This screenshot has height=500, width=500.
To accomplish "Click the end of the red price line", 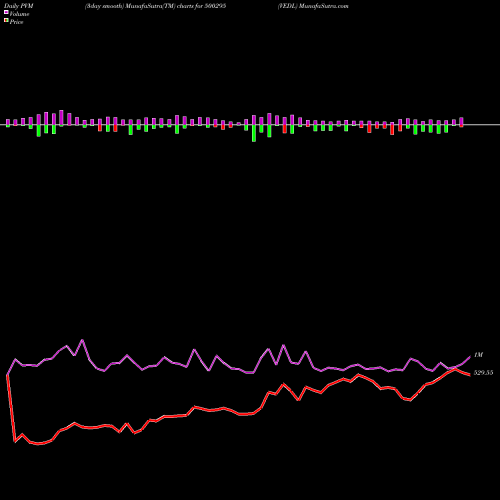I will coord(469,375).
